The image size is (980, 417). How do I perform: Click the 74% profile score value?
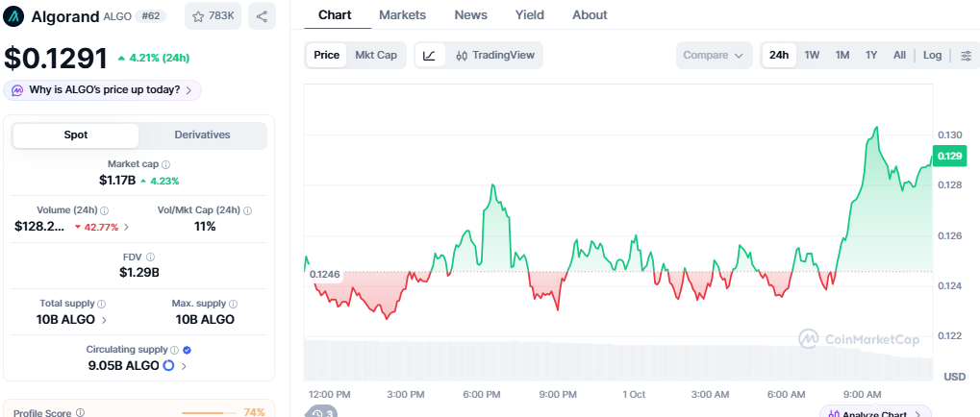[x=254, y=412]
